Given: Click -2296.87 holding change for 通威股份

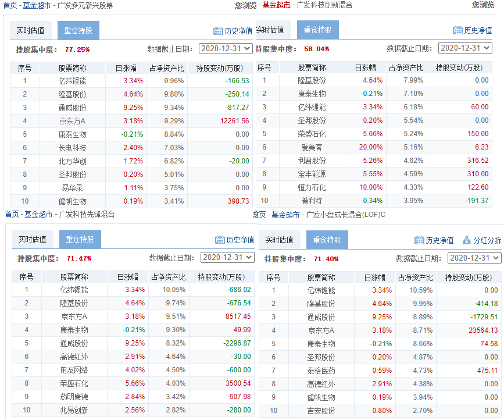Looking at the screenshot, I should [x=237, y=343].
